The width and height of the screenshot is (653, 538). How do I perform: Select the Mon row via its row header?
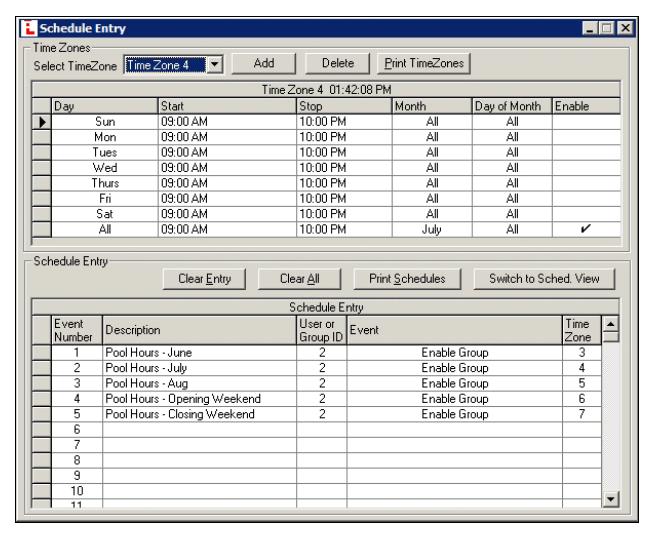point(42,137)
